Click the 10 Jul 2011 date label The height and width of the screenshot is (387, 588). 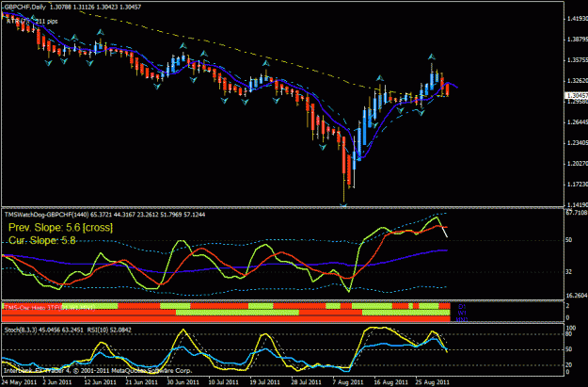pyautogui.click(x=224, y=382)
